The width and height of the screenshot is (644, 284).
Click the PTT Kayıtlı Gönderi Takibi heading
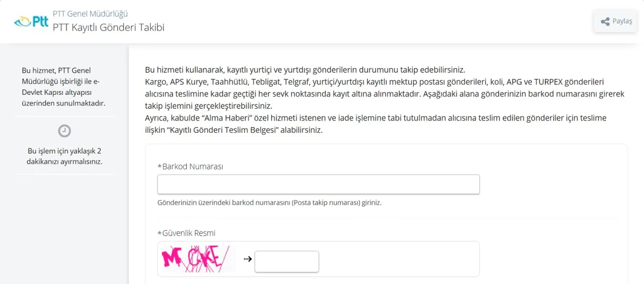[x=108, y=27]
